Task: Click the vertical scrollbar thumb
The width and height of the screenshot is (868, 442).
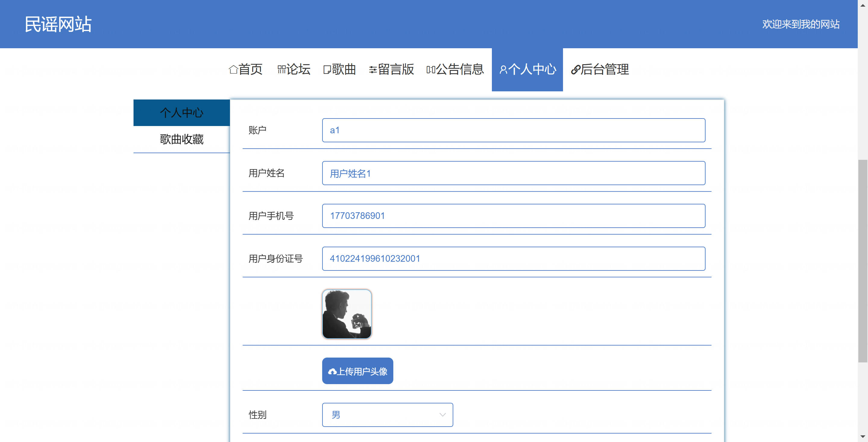Action: tap(863, 261)
